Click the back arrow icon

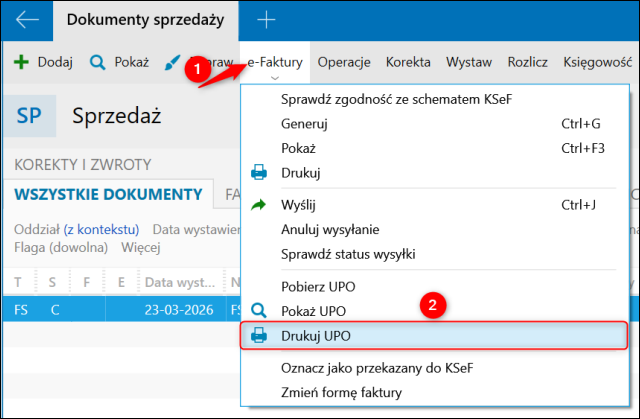coord(27,19)
